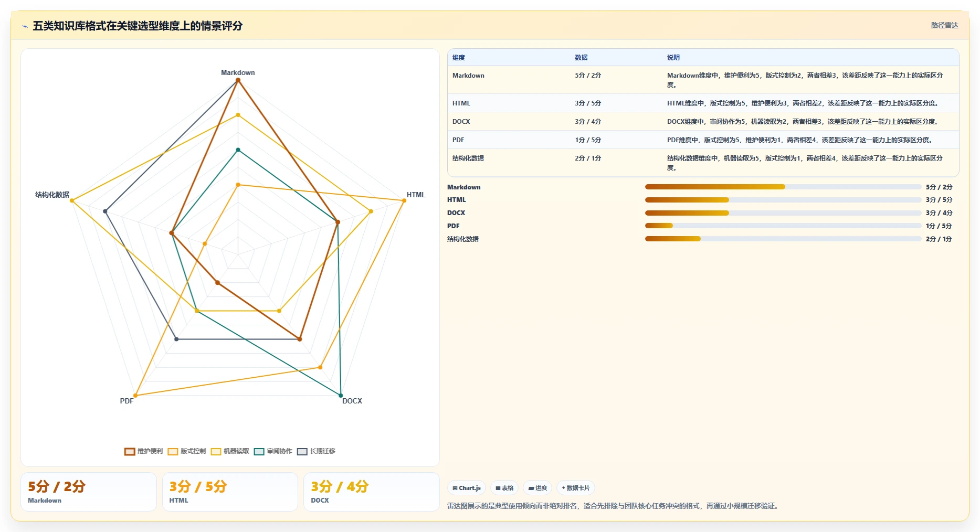Click the 数据卡片 chip
This screenshot has width=980, height=532.
[x=576, y=488]
